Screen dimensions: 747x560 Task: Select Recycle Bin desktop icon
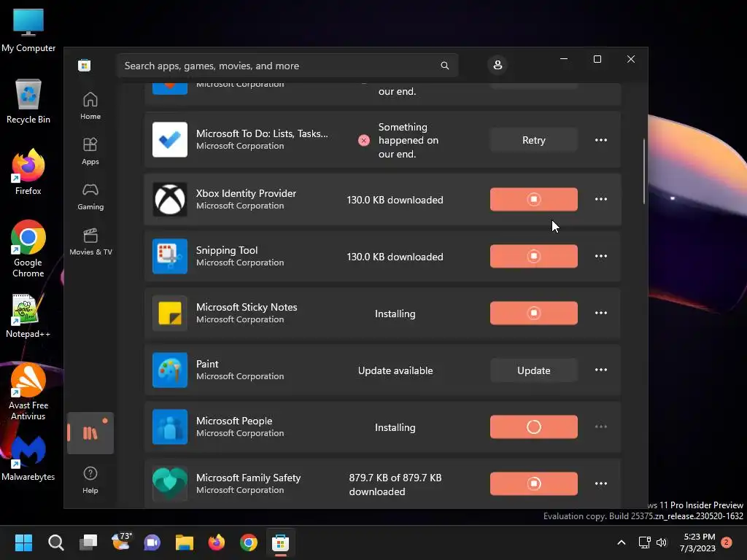[28, 101]
